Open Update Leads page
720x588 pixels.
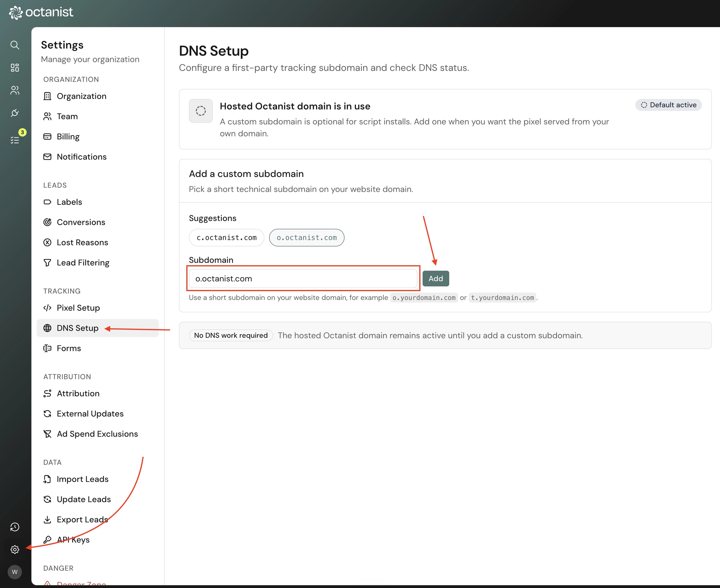coord(98,499)
